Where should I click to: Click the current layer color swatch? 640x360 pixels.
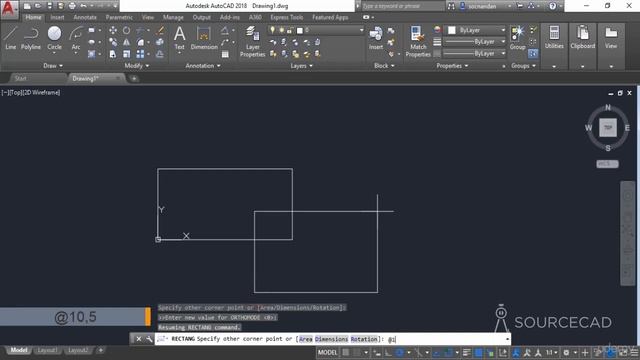[300, 30]
